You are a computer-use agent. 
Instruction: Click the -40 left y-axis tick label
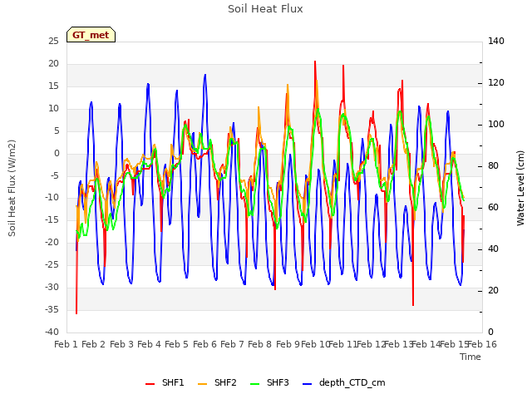pos(52,332)
